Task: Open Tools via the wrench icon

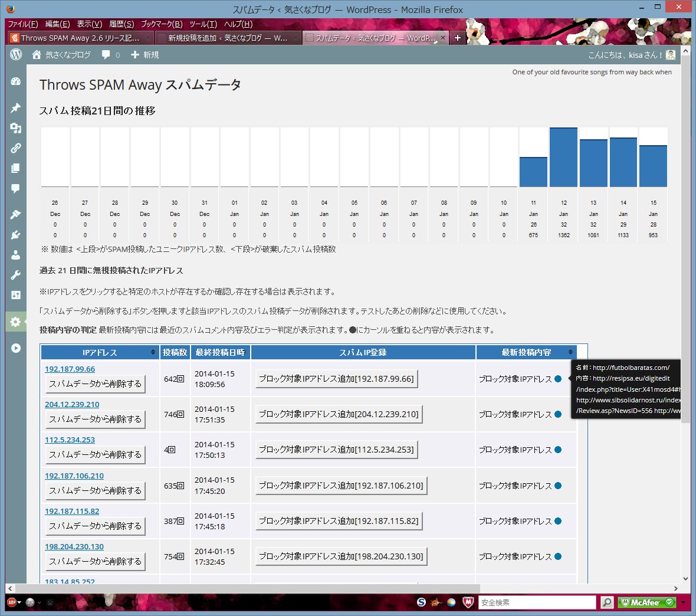Action: pos(16,275)
